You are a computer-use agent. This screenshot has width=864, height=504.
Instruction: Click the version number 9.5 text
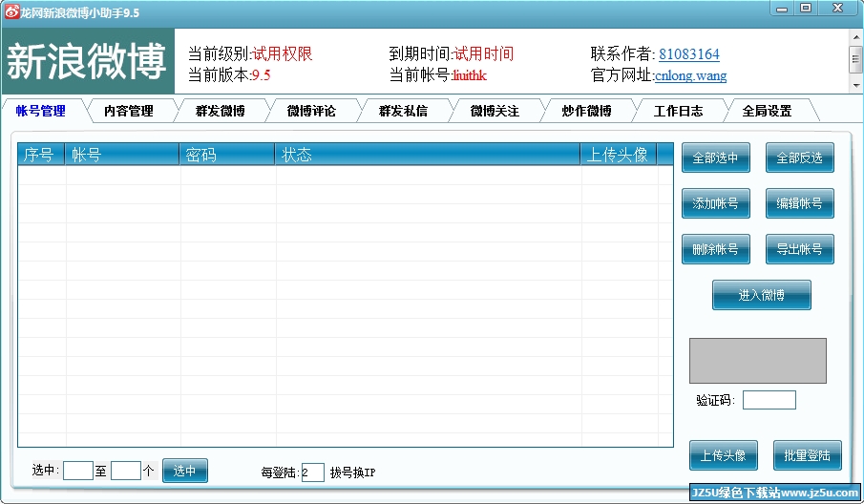pos(262,75)
